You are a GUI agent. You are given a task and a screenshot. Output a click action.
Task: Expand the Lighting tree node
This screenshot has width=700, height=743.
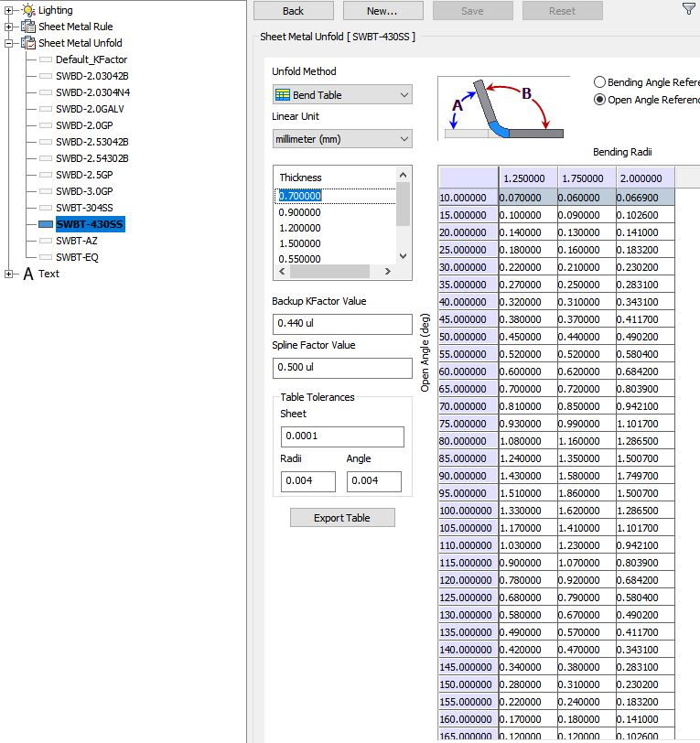(x=9, y=10)
